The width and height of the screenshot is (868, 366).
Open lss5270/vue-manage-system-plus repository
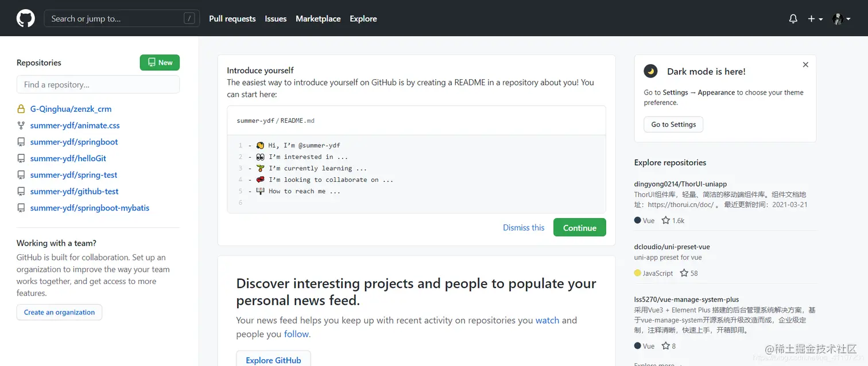[687, 299]
